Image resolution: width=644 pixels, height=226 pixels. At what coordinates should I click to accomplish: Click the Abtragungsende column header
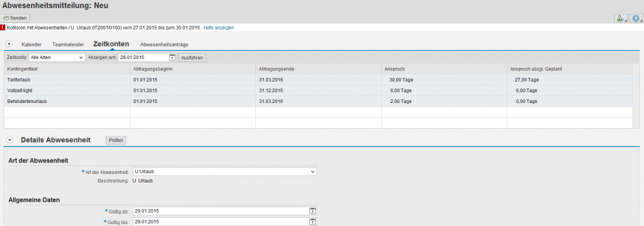pos(318,69)
